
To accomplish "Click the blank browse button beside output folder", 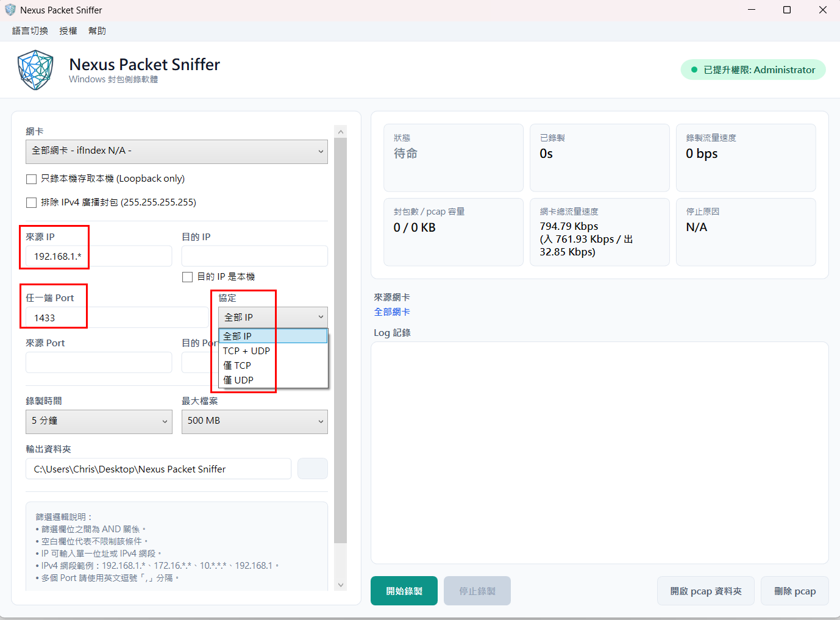I will click(x=313, y=469).
